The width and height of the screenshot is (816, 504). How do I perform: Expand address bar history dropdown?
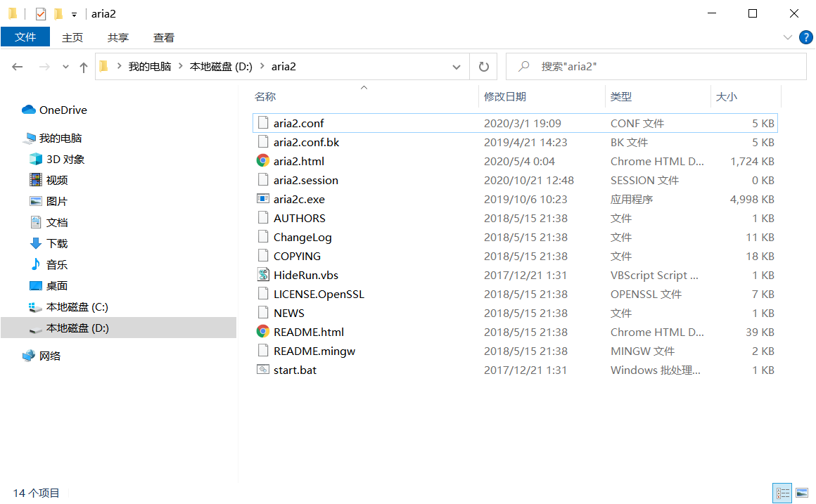457,67
